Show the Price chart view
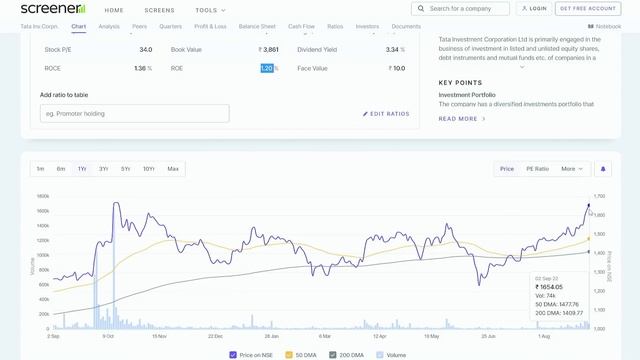The width and height of the screenshot is (640, 360). [507, 169]
